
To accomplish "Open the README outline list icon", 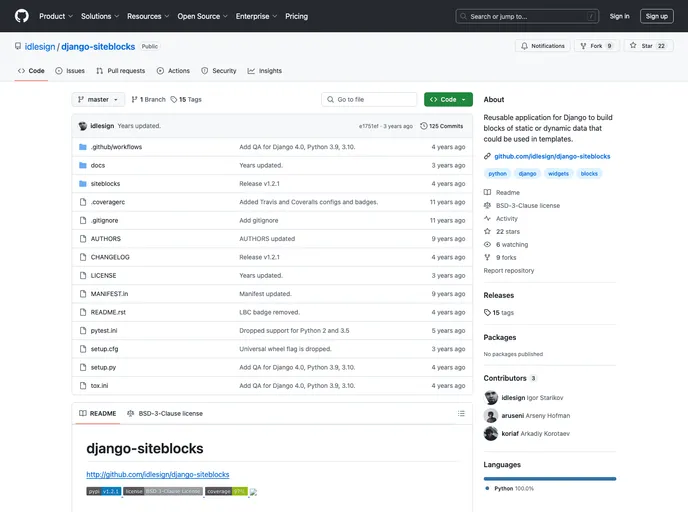I will click(x=461, y=413).
